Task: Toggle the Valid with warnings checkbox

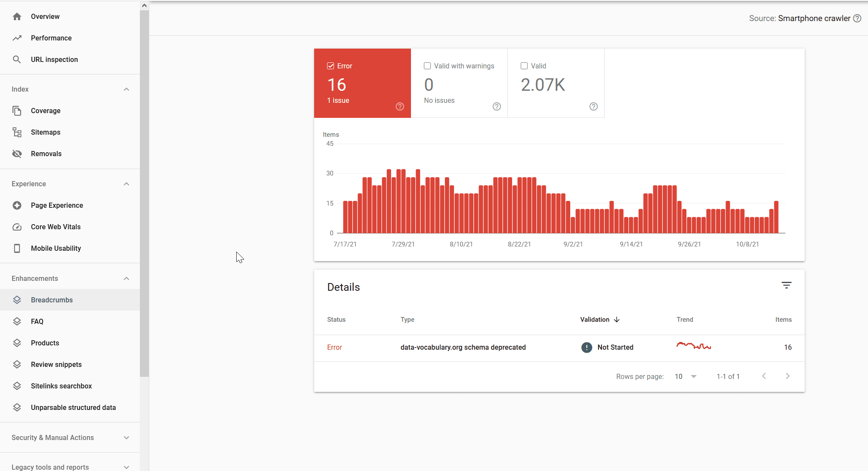Action: pyautogui.click(x=427, y=65)
